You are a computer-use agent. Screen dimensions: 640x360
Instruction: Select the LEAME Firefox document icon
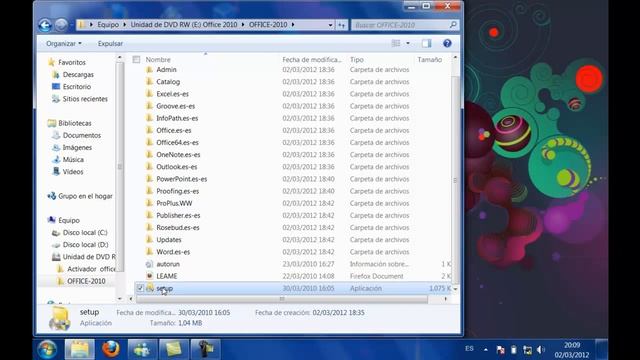tap(149, 276)
